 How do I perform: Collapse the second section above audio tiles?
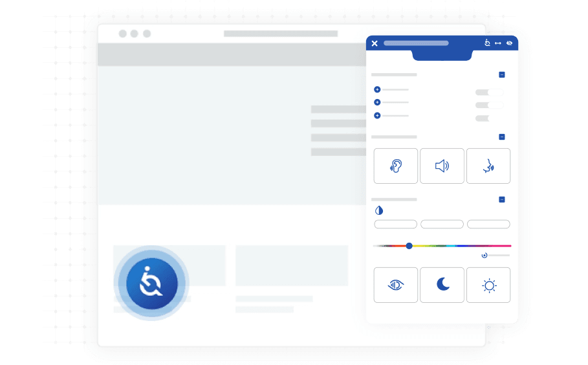click(502, 137)
